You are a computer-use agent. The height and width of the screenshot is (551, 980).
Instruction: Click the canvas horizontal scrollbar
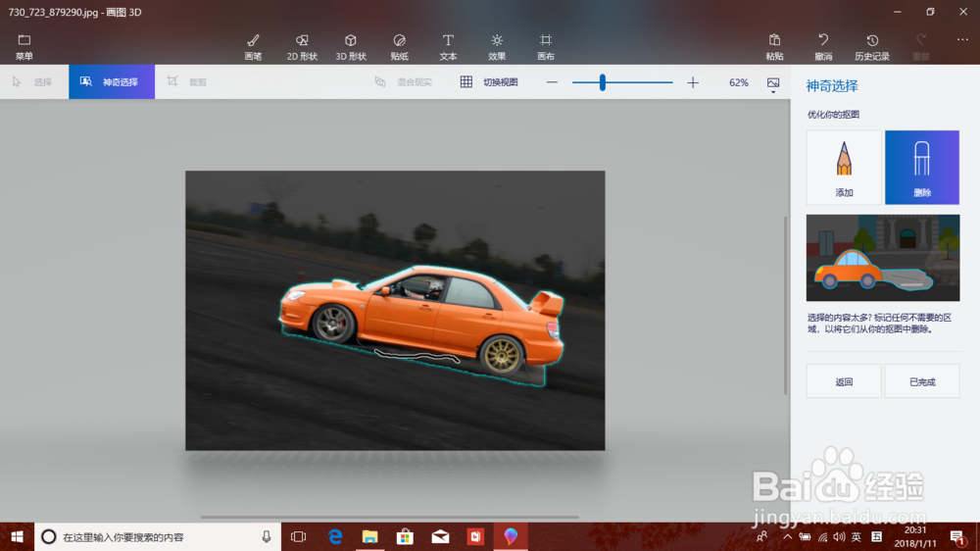tap(389, 518)
